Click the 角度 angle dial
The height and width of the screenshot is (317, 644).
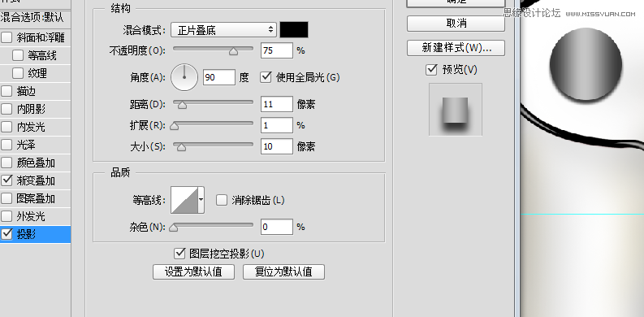(184, 77)
